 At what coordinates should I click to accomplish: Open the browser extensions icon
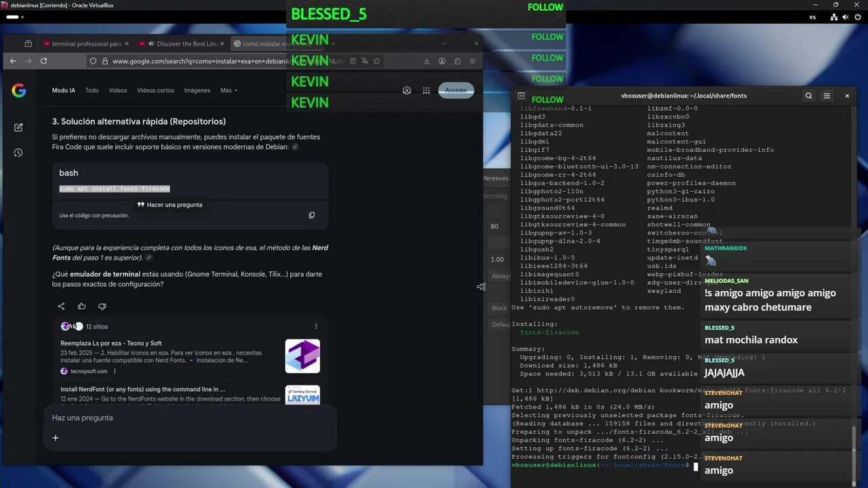(458, 61)
